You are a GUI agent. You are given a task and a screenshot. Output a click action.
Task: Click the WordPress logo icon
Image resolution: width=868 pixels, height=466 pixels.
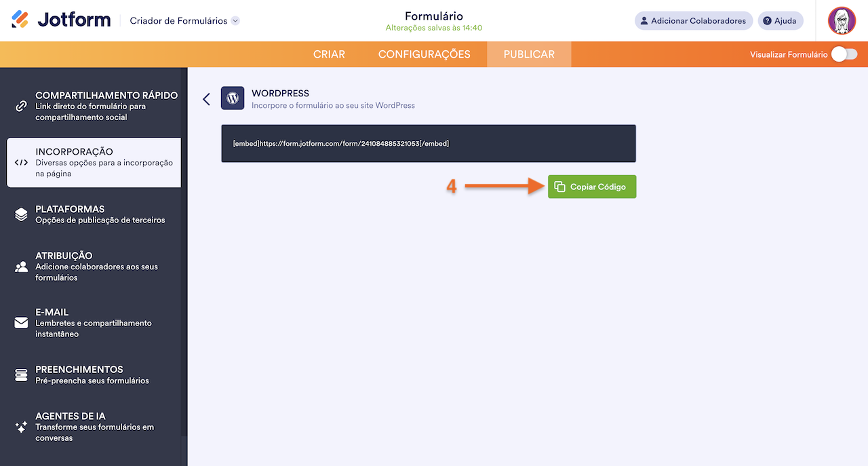point(232,98)
